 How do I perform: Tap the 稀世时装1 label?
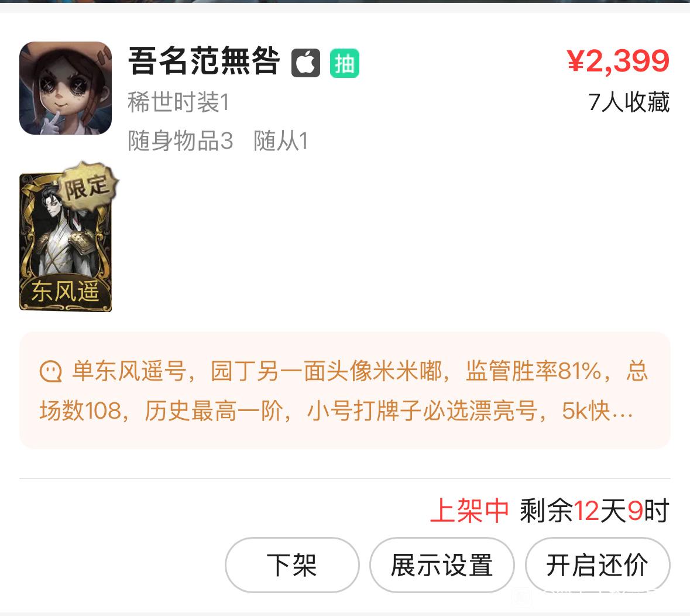[x=178, y=102]
